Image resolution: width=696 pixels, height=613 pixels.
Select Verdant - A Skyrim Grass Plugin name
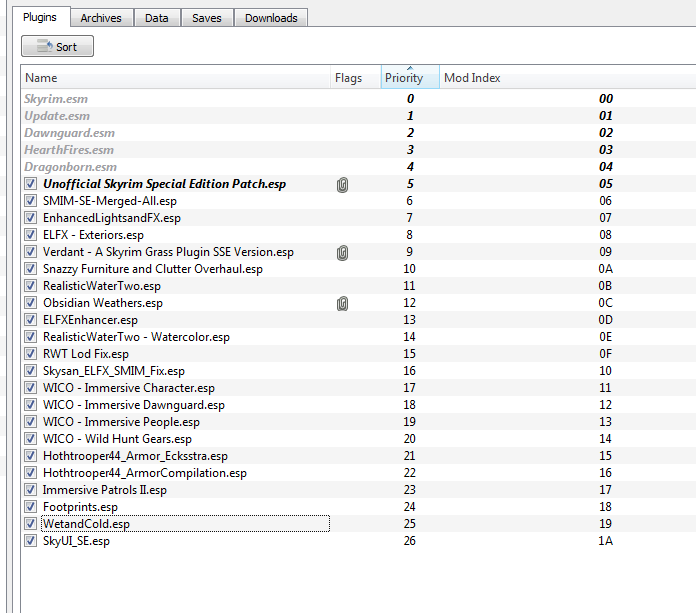pos(168,252)
